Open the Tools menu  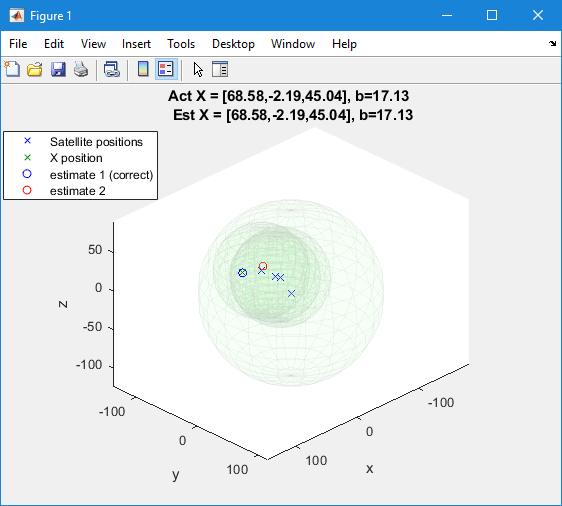[181, 44]
